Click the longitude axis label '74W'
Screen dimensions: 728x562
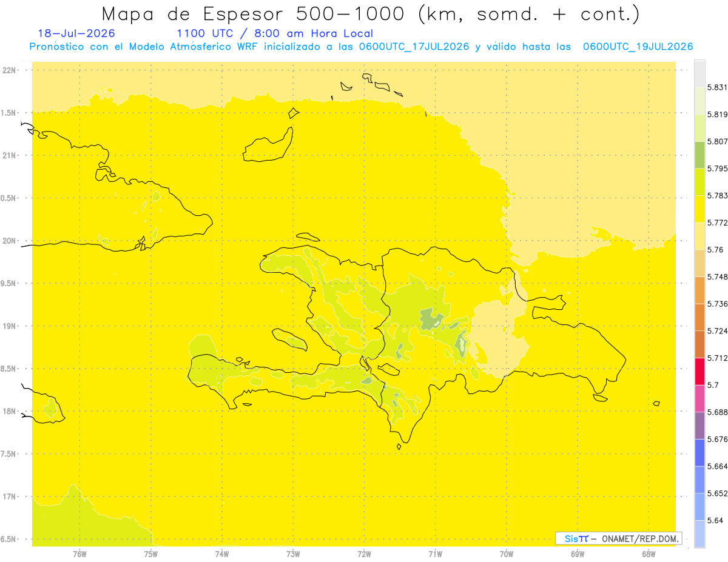(222, 554)
